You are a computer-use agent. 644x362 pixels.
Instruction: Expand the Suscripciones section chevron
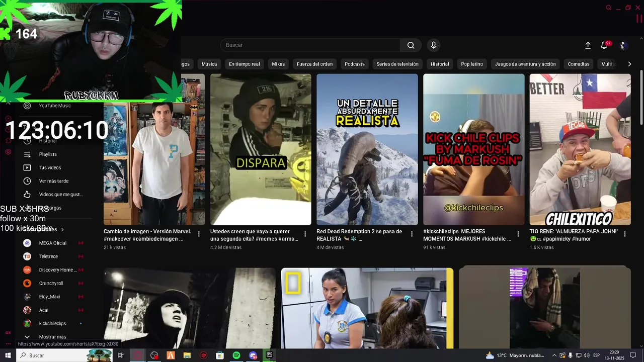tap(62, 229)
